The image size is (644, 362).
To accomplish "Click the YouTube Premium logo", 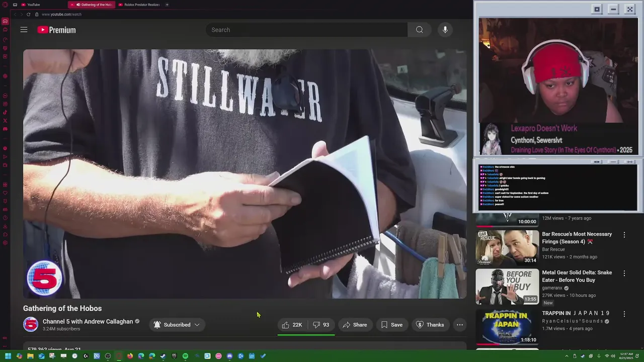I will point(56,30).
